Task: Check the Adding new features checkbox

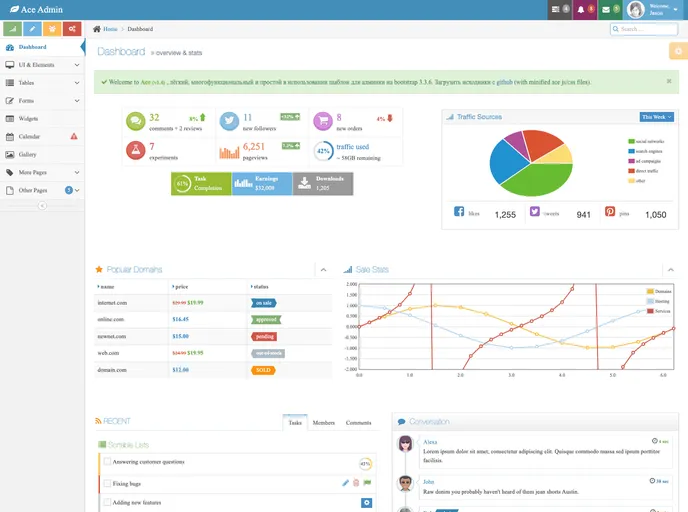Action: coord(107,502)
